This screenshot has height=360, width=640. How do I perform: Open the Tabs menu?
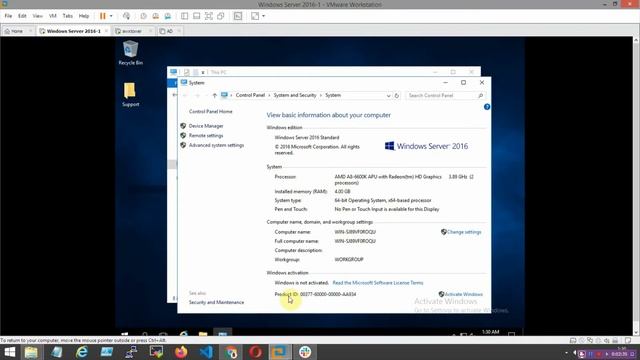[x=67, y=16]
